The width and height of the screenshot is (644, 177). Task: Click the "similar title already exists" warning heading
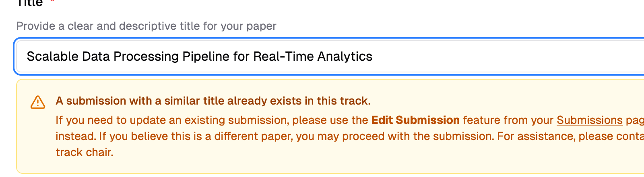tap(213, 101)
